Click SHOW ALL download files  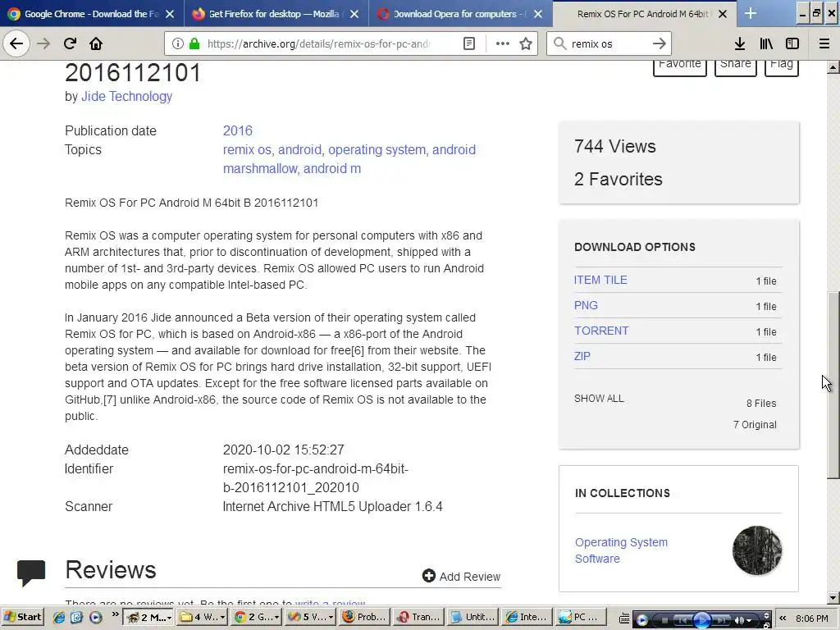[599, 399]
